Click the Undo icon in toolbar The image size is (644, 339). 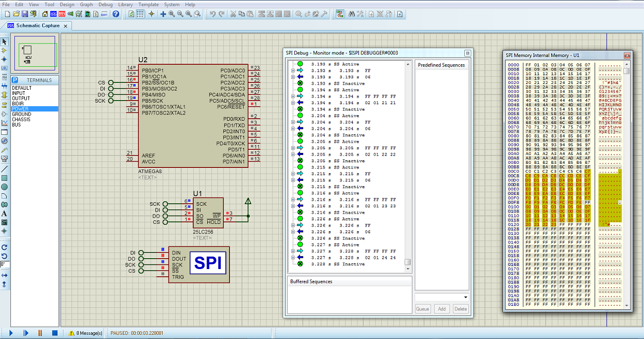[x=212, y=14]
